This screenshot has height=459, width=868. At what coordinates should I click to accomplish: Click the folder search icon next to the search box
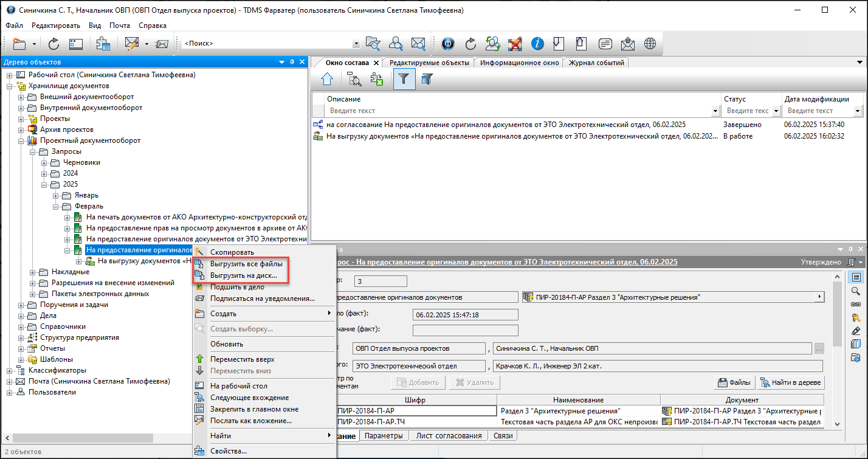pyautogui.click(x=373, y=44)
